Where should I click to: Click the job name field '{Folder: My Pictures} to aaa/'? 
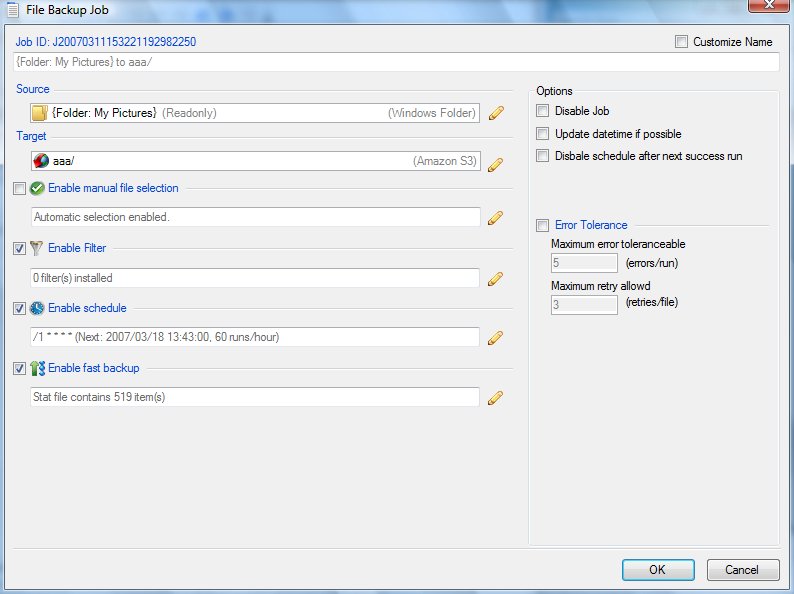[x=396, y=62]
